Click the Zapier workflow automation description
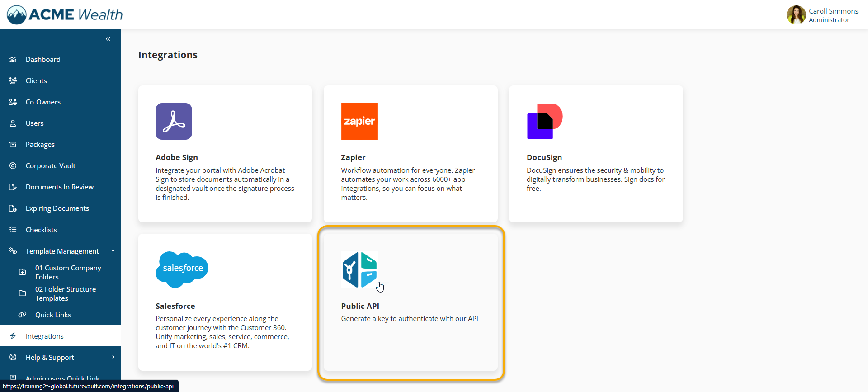Screen dimensions: 868x392 pos(408,184)
